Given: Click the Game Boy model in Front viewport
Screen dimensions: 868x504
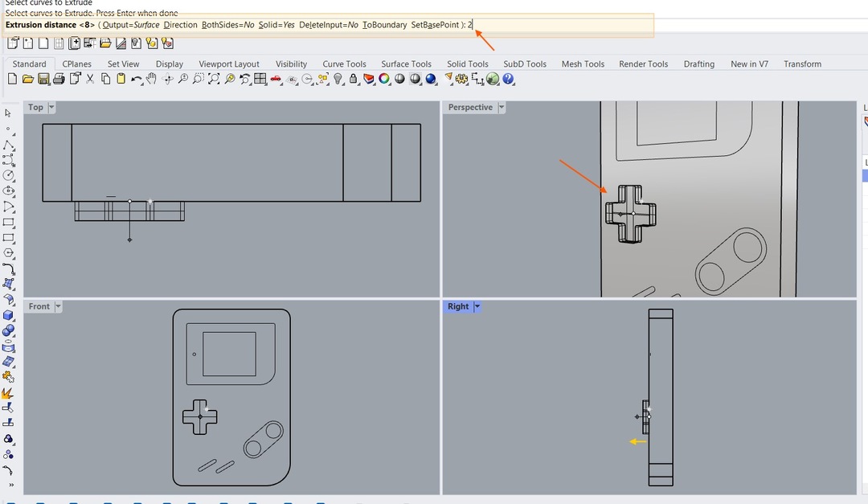Looking at the screenshot, I should point(231,398).
